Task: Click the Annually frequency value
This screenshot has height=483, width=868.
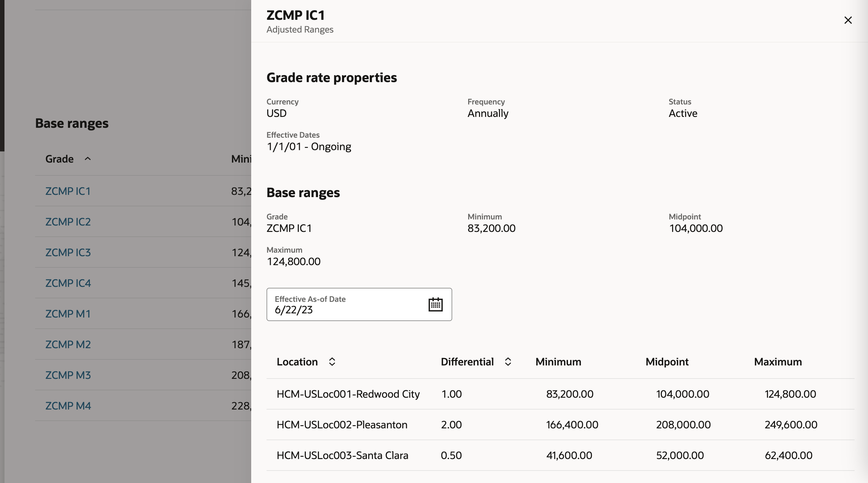Action: [x=488, y=113]
